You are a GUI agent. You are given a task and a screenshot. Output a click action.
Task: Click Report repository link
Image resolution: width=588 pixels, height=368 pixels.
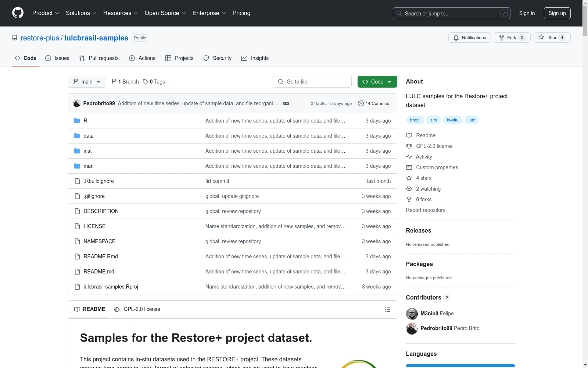pyautogui.click(x=426, y=210)
